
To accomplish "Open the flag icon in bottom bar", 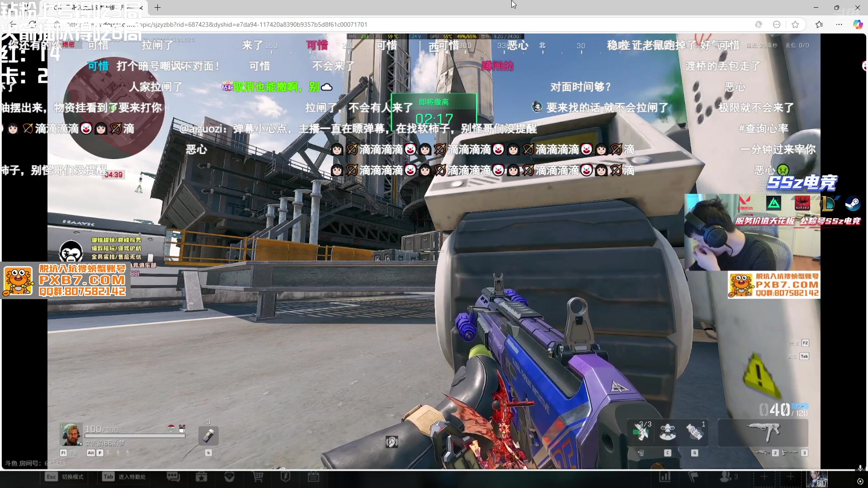I will pos(693,477).
